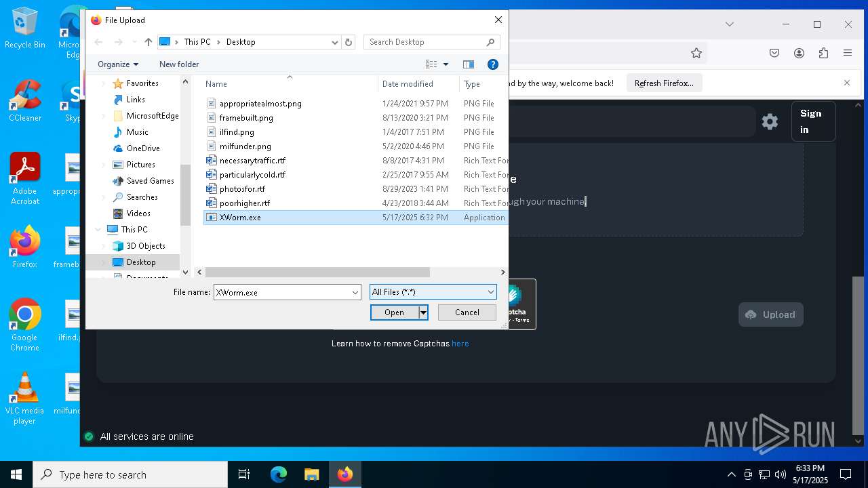Image resolution: width=868 pixels, height=488 pixels.
Task: Open Firefox extensions puzzle icon
Action: (823, 53)
